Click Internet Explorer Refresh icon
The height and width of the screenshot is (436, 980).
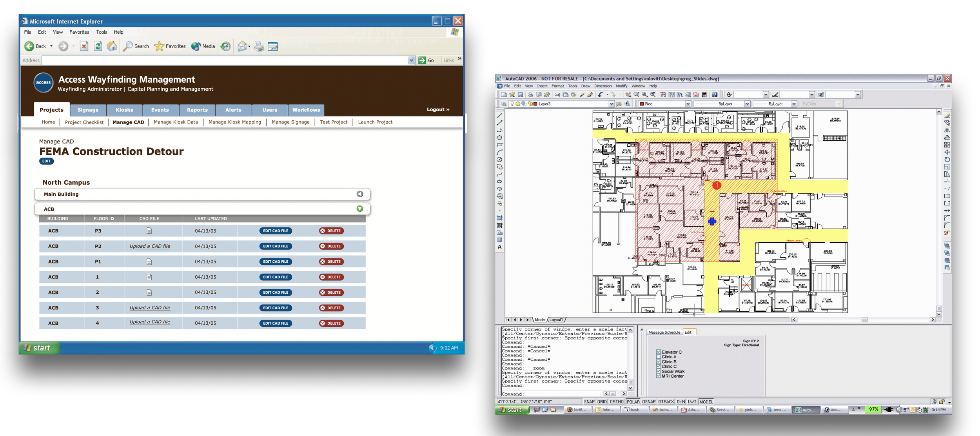pos(98,46)
